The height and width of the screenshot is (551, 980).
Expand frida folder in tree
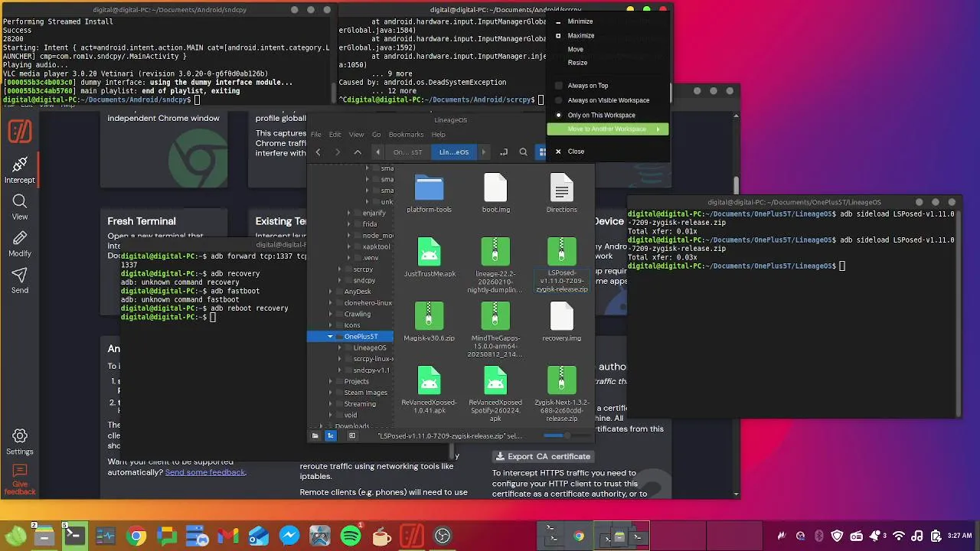[x=349, y=224]
